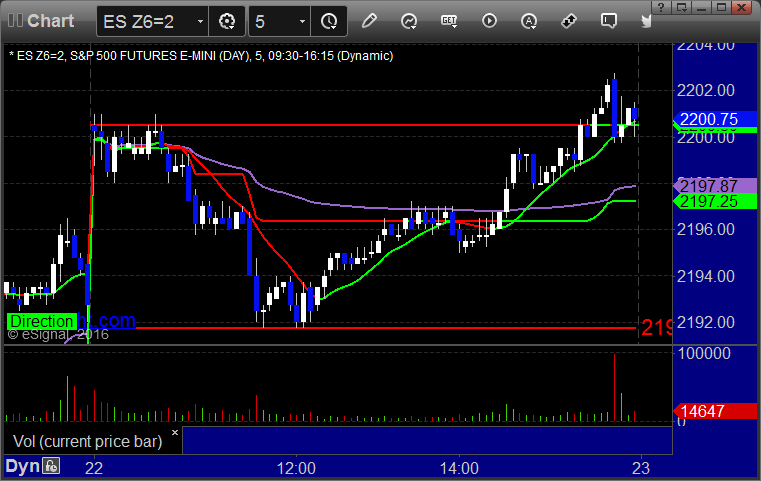Image resolution: width=761 pixels, height=481 pixels.
Task: Expand the ES Z6=2 symbol dropdown
Action: click(x=200, y=21)
